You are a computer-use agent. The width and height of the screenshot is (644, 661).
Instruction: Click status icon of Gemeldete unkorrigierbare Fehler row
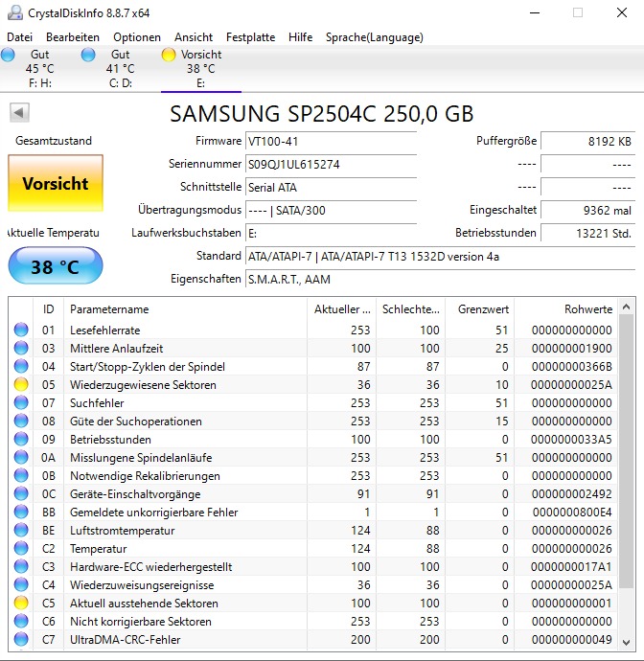tap(21, 512)
